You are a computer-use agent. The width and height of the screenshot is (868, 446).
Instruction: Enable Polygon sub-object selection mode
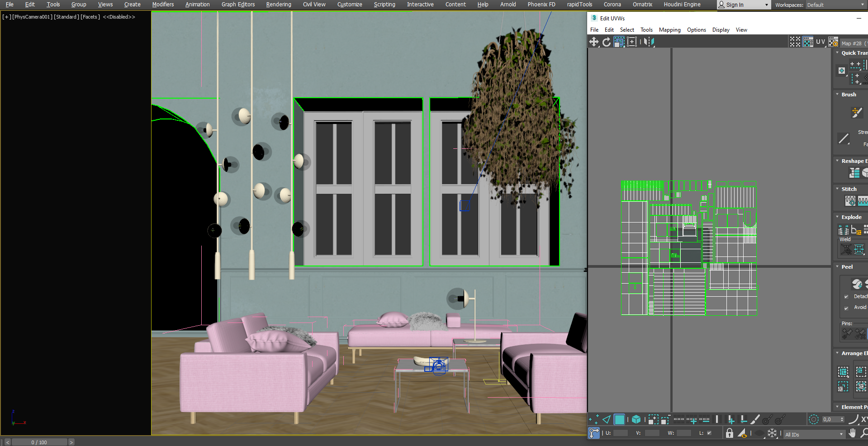click(x=619, y=420)
